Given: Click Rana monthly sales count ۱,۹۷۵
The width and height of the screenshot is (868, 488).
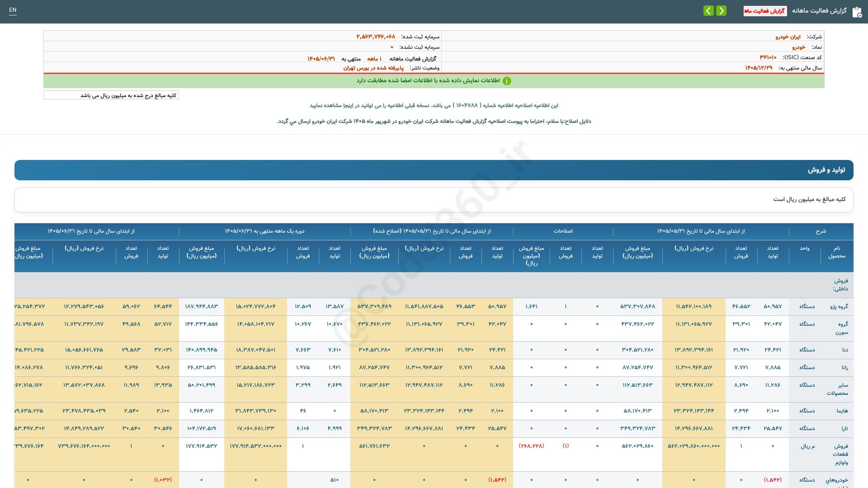Looking at the screenshot, I should [x=303, y=368].
